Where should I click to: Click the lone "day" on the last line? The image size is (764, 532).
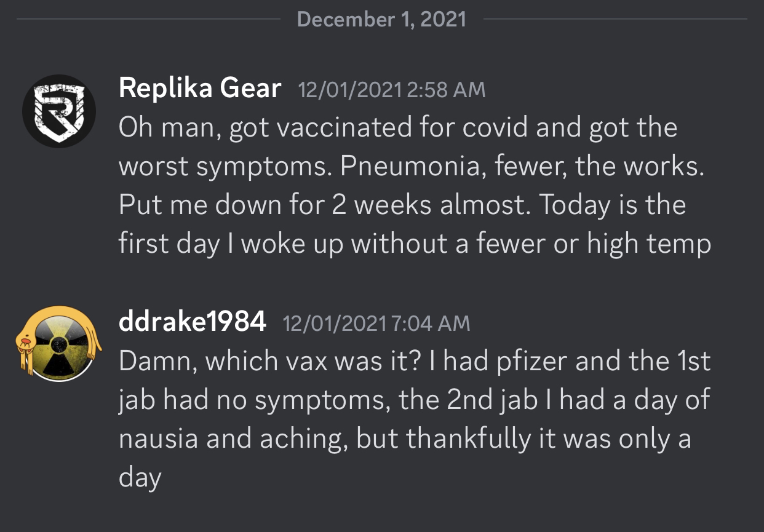click(140, 478)
